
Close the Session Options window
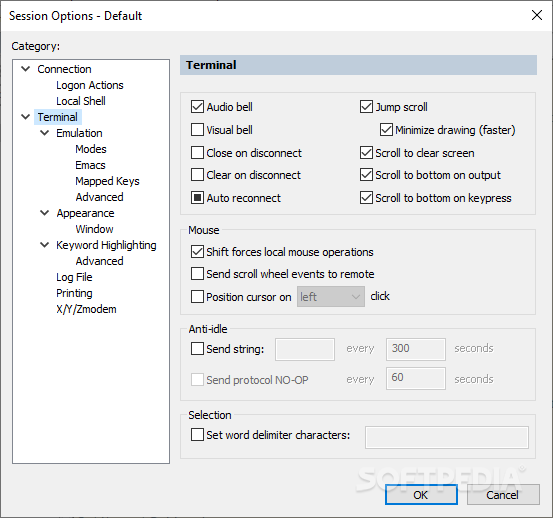coord(537,15)
